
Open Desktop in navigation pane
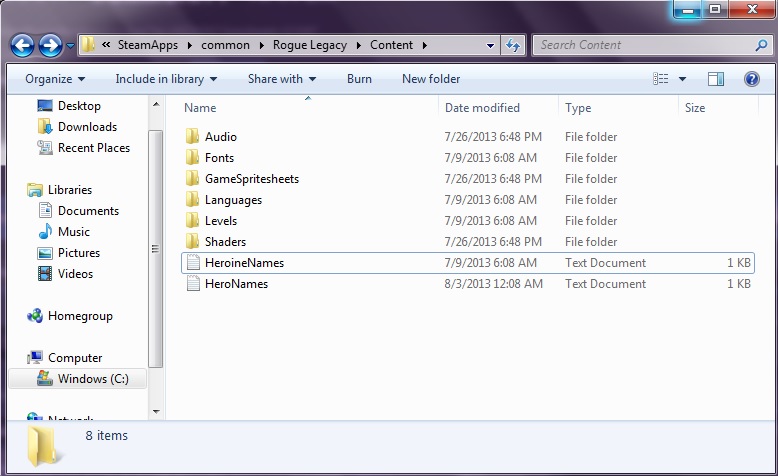(x=79, y=106)
